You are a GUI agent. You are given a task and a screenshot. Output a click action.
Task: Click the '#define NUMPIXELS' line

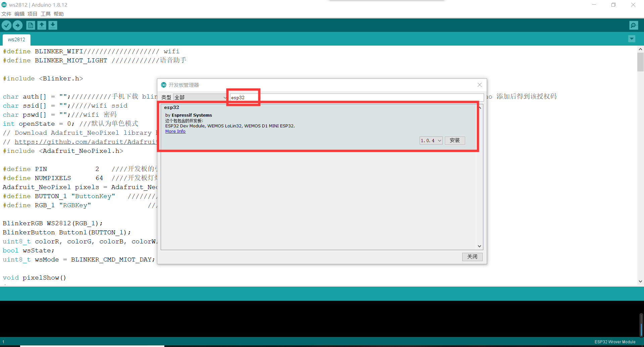80,178
